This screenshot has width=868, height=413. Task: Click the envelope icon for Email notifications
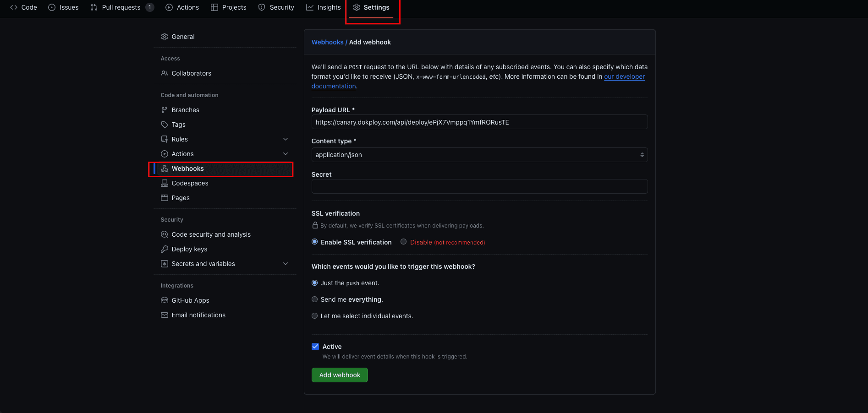pos(165,315)
